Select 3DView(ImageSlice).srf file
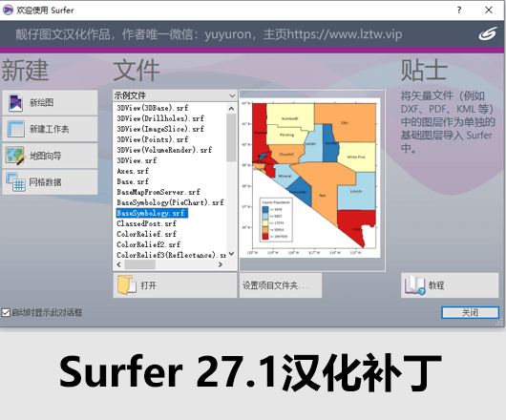Image resolution: width=506 pixels, height=420 pixels. tap(160, 129)
